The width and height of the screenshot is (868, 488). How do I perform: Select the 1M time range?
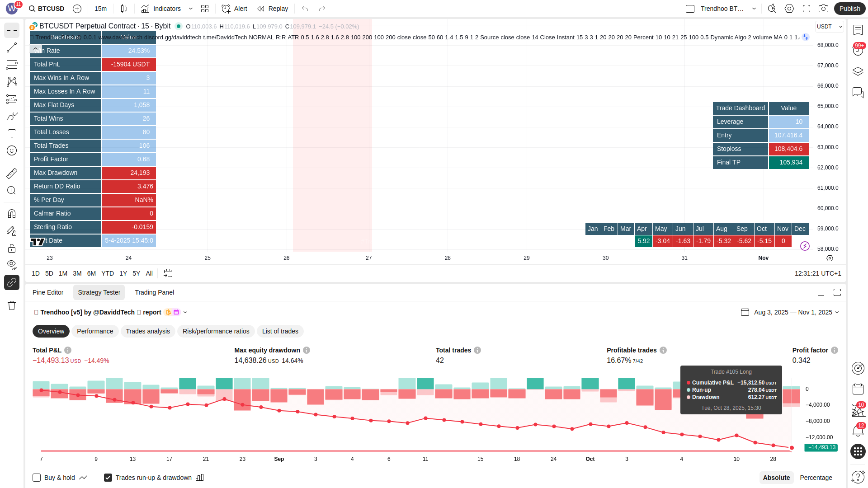[63, 273]
